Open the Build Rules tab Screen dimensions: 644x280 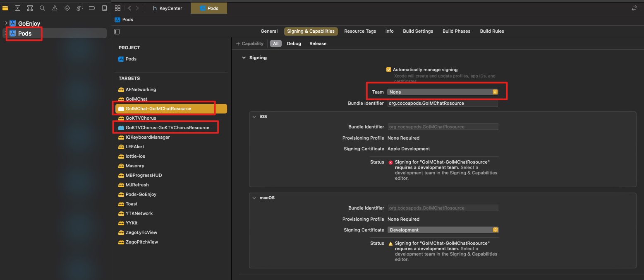coord(492,31)
